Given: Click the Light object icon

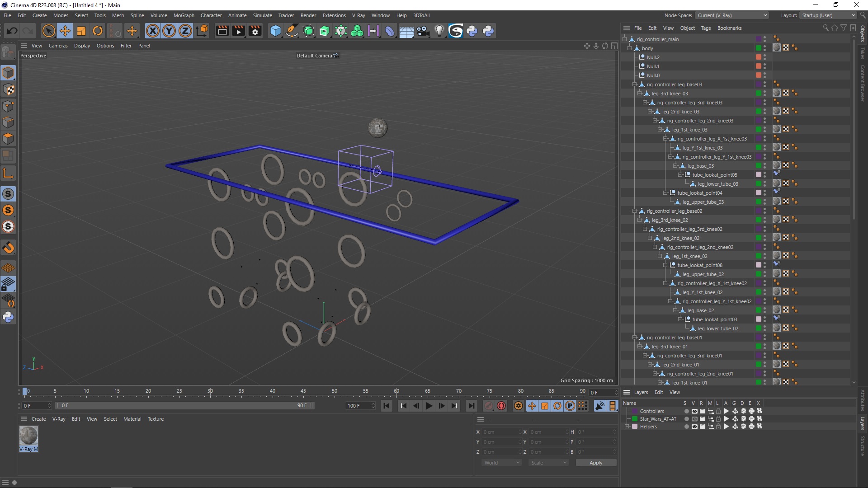Looking at the screenshot, I should click(x=439, y=31).
